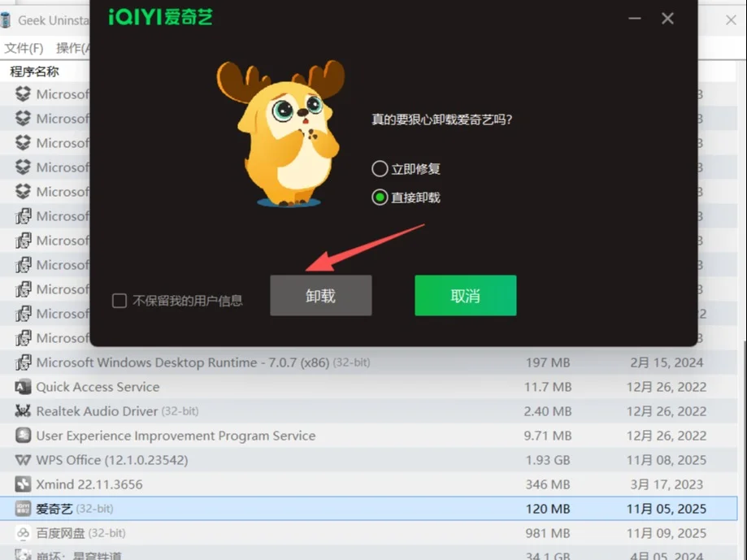Viewport: 747px width, 560px height.
Task: Click the Microsoft Windows Desktop Runtime icon
Action: [x=21, y=362]
